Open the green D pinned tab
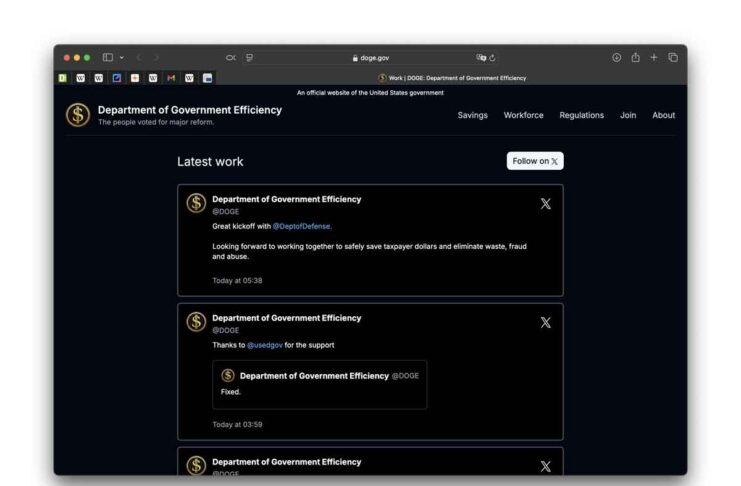 click(63, 78)
